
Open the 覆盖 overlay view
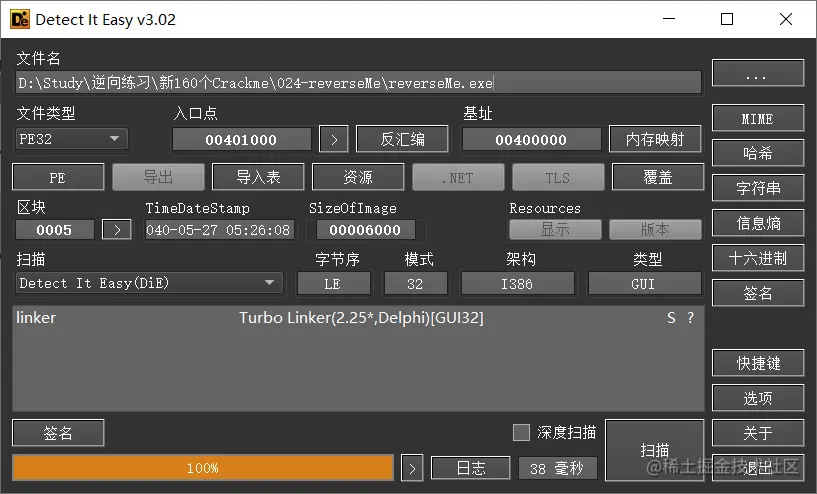click(658, 177)
